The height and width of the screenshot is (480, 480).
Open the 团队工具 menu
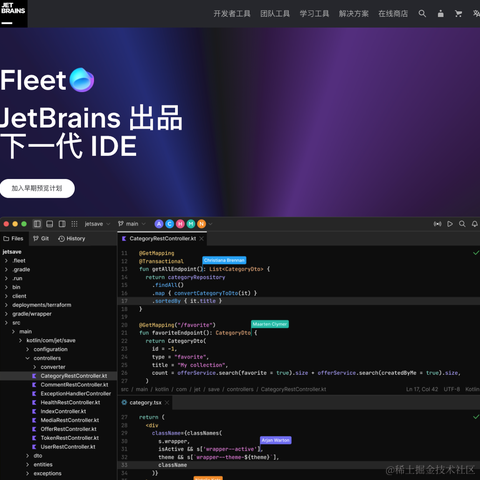click(275, 14)
